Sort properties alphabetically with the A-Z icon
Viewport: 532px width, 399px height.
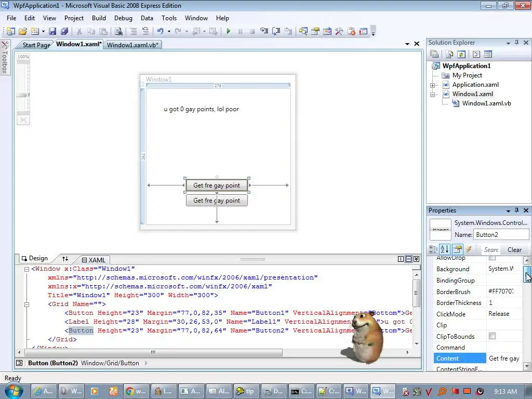click(445, 250)
